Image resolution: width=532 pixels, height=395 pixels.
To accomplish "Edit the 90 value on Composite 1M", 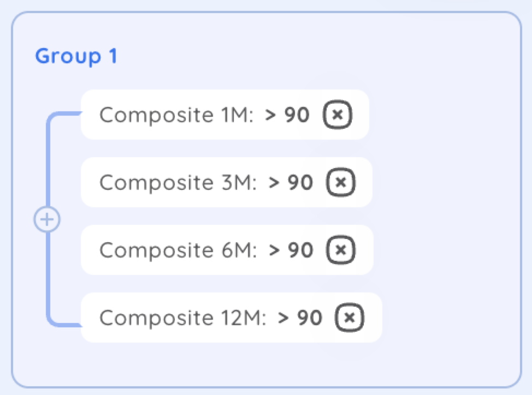I will pos(297,115).
